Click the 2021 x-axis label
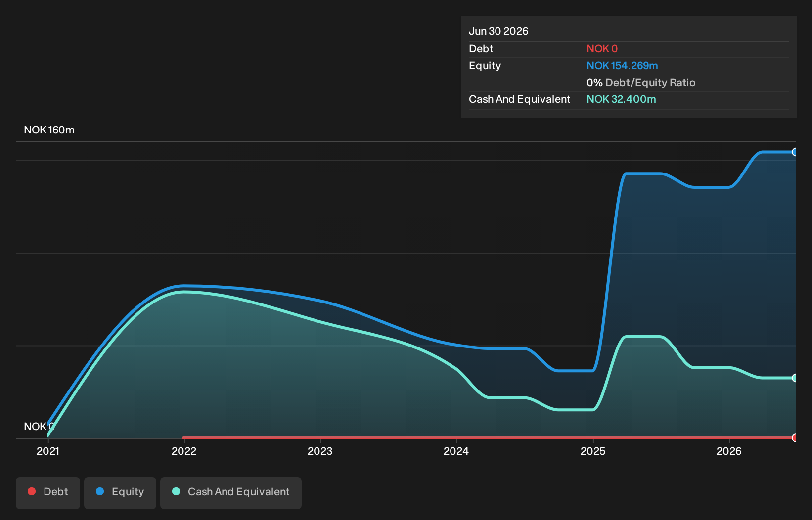This screenshot has height=520, width=812. [48, 451]
